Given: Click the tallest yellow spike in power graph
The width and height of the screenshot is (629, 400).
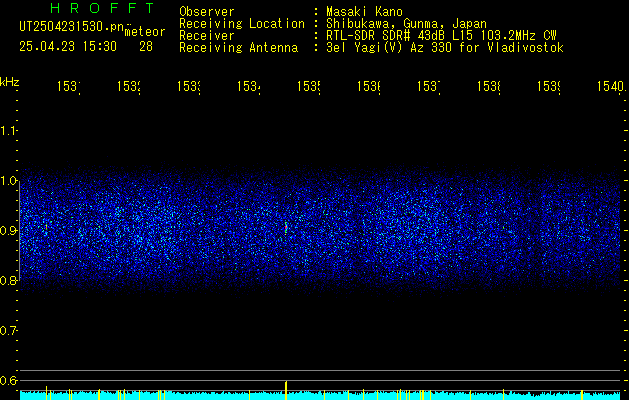Looking at the screenshot, I should (286, 390).
